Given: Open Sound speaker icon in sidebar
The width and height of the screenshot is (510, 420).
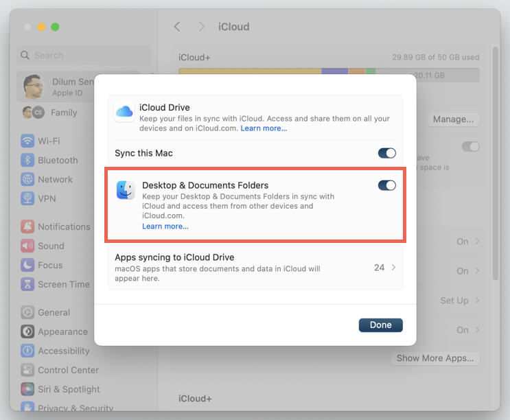Looking at the screenshot, I should pyautogui.click(x=27, y=246).
